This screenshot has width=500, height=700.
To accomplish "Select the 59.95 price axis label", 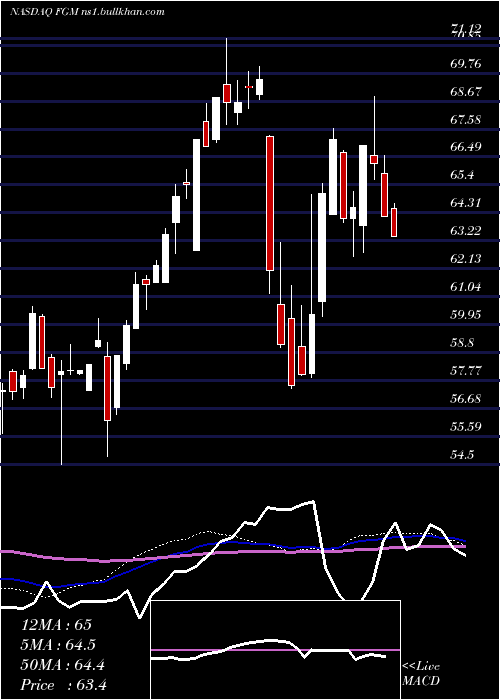I will [466, 315].
